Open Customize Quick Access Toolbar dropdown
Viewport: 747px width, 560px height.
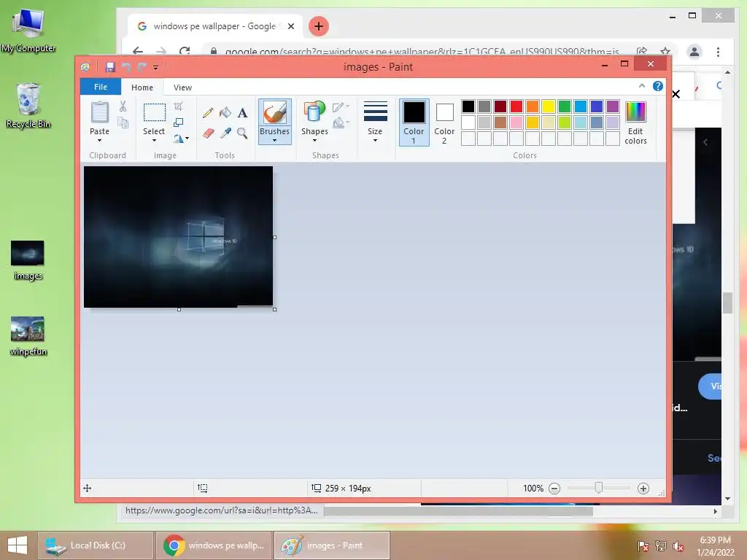tap(156, 68)
